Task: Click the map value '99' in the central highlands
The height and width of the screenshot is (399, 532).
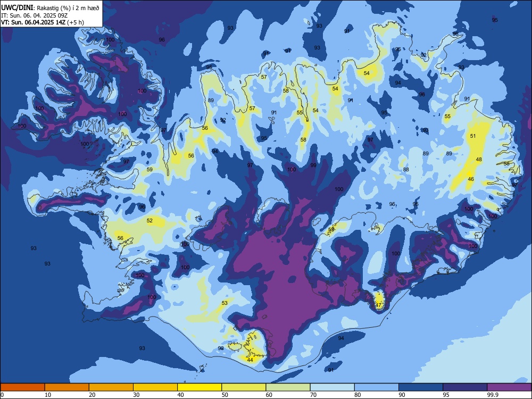Action: (x=313, y=165)
